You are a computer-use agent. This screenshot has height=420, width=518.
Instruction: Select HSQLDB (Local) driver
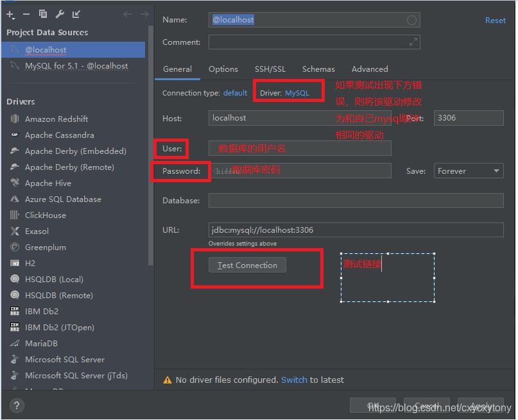54,280
